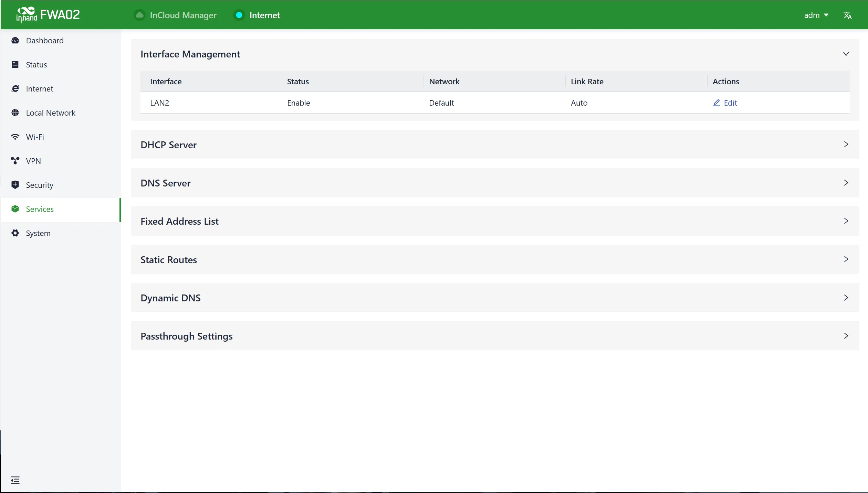Viewport: 868px width, 493px height.
Task: Click the Wi-Fi signal icon
Action: pyautogui.click(x=15, y=137)
